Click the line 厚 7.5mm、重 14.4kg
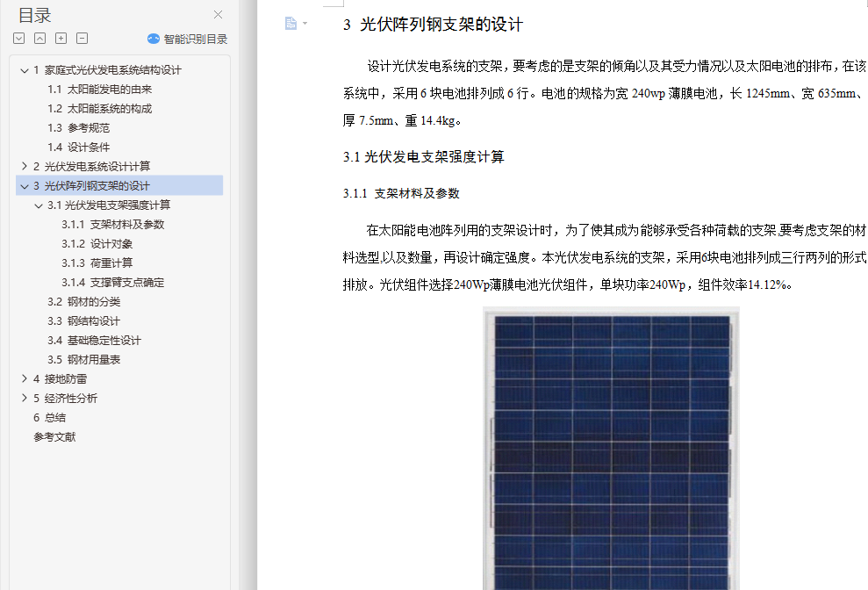Image resolution: width=868 pixels, height=590 pixels. (402, 121)
